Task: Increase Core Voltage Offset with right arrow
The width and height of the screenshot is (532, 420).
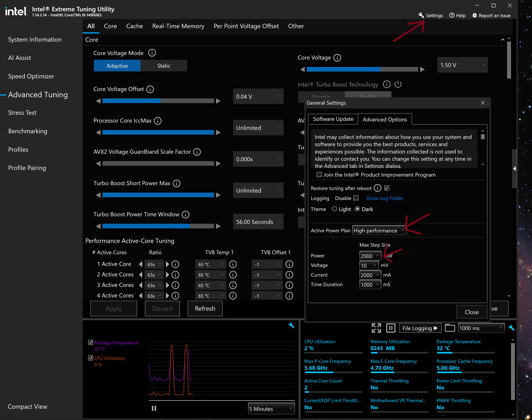Action: click(x=218, y=101)
